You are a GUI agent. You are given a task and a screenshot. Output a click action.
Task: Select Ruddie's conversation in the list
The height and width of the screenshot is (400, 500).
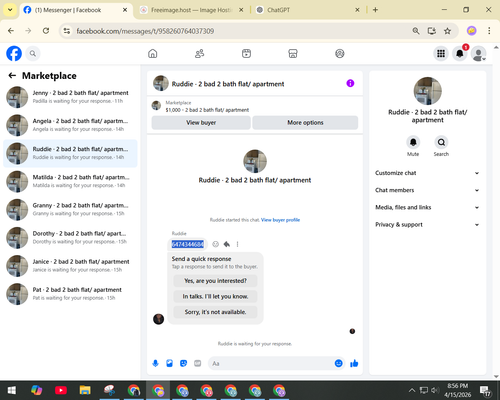(x=70, y=153)
